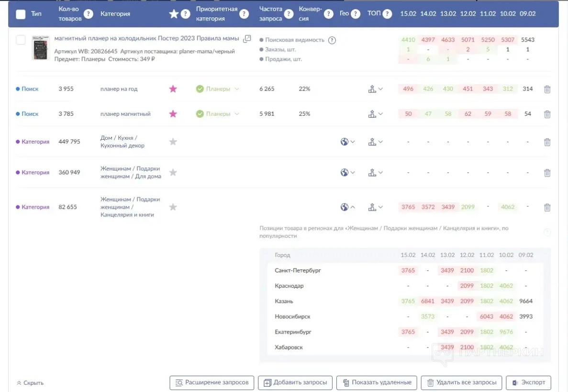Select the Санкт-Петербург city row

(x=405, y=270)
